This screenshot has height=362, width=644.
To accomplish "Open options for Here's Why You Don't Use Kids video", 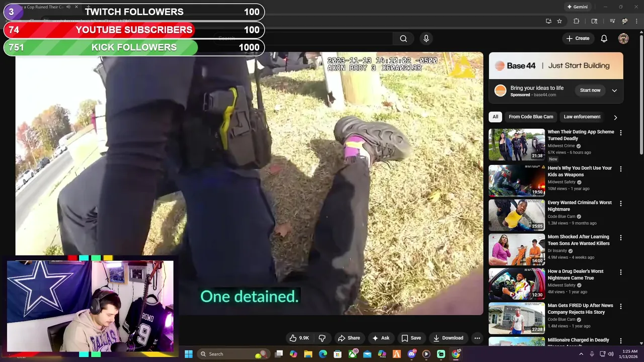I will [620, 169].
